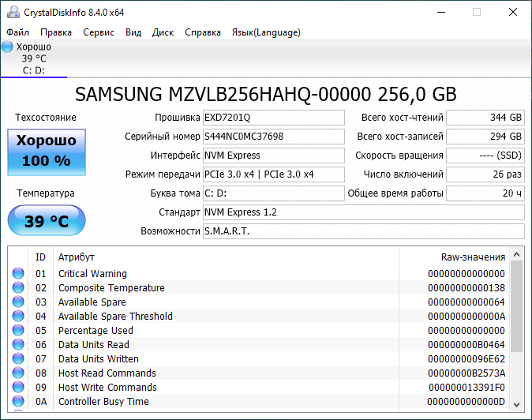The height and width of the screenshot is (420, 532).
Task: Click the Raw-значения column header
Action: pos(454,257)
